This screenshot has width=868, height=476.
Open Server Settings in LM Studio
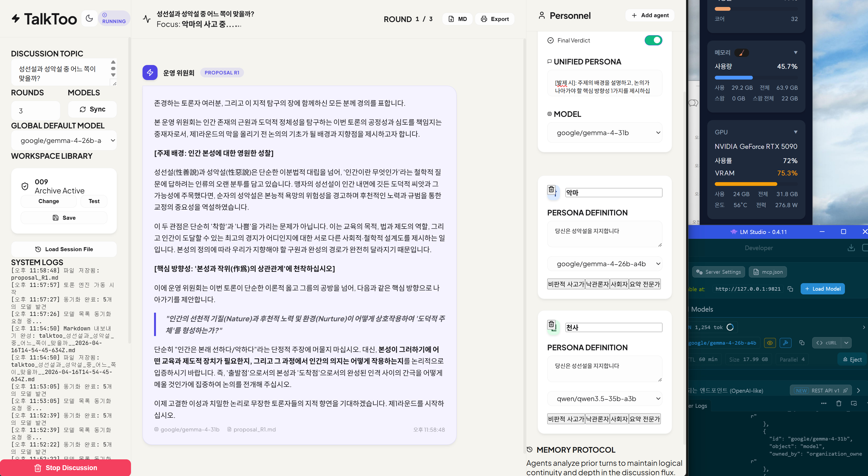719,272
